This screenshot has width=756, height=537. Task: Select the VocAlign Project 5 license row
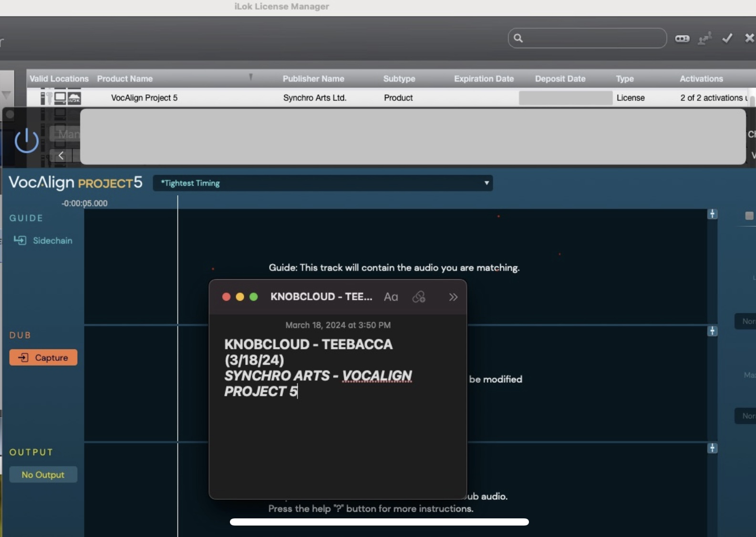point(387,98)
